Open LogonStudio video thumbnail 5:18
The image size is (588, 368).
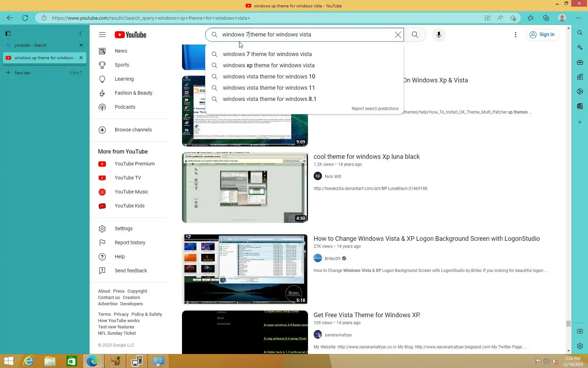[x=245, y=269]
